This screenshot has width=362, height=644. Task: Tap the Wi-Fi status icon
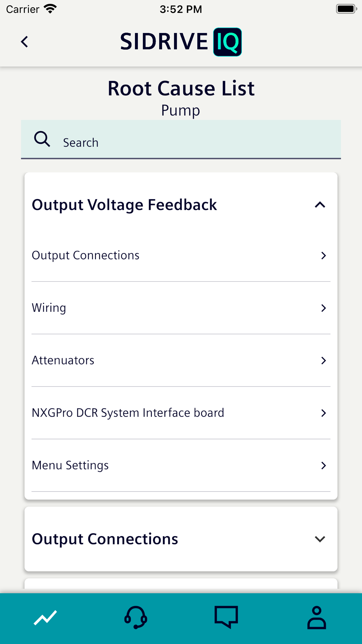[x=50, y=9]
